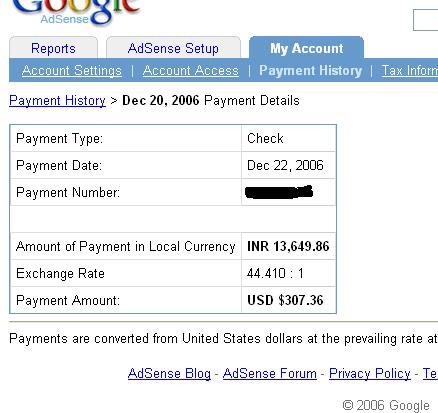The width and height of the screenshot is (438, 413).
Task: Click the blacked-out payment number
Action: coord(279,192)
